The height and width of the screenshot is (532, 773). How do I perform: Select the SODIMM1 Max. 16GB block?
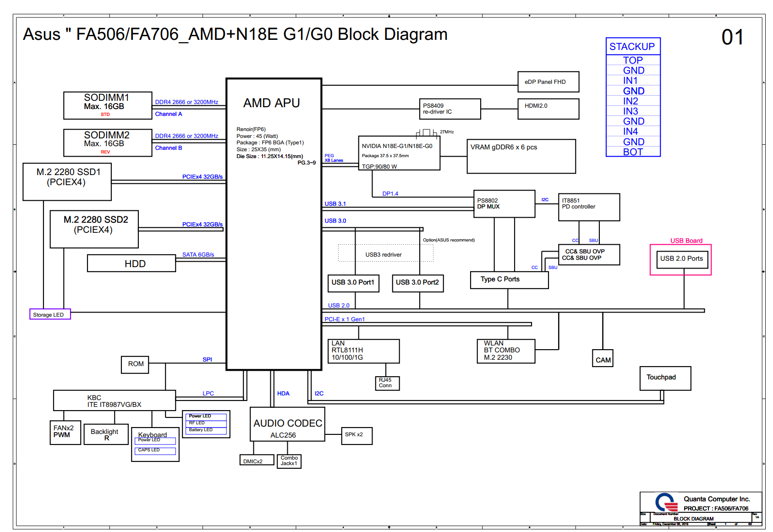coord(108,105)
